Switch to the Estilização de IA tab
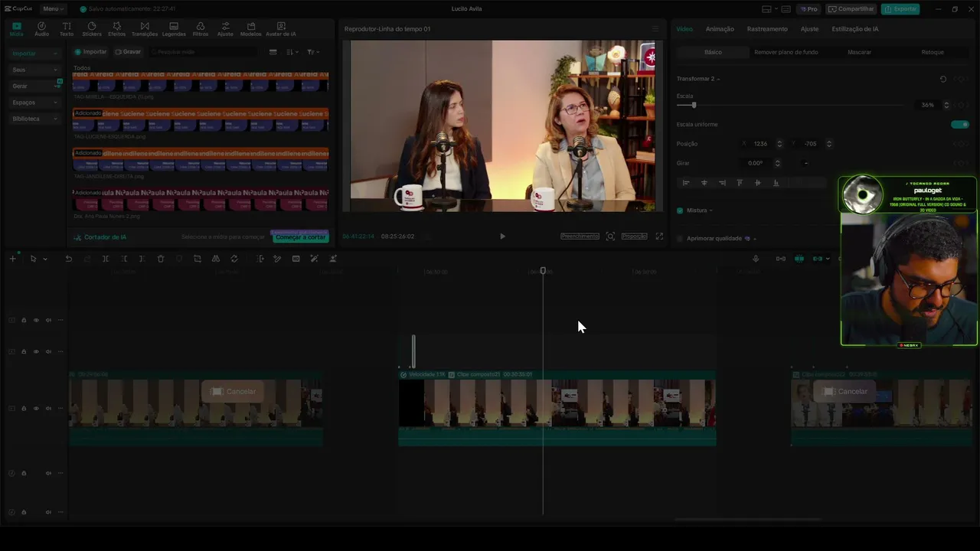The image size is (980, 551). pos(854,29)
